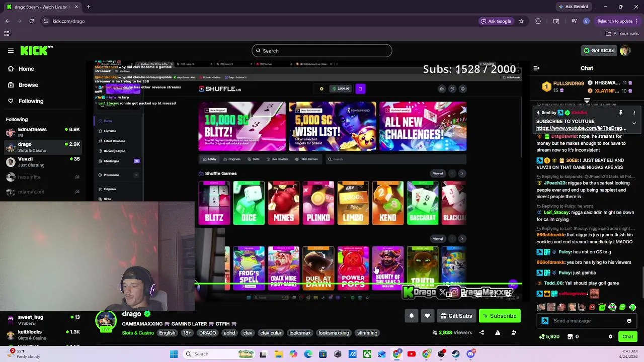Open Ask Gemini in title bar

click(x=573, y=7)
